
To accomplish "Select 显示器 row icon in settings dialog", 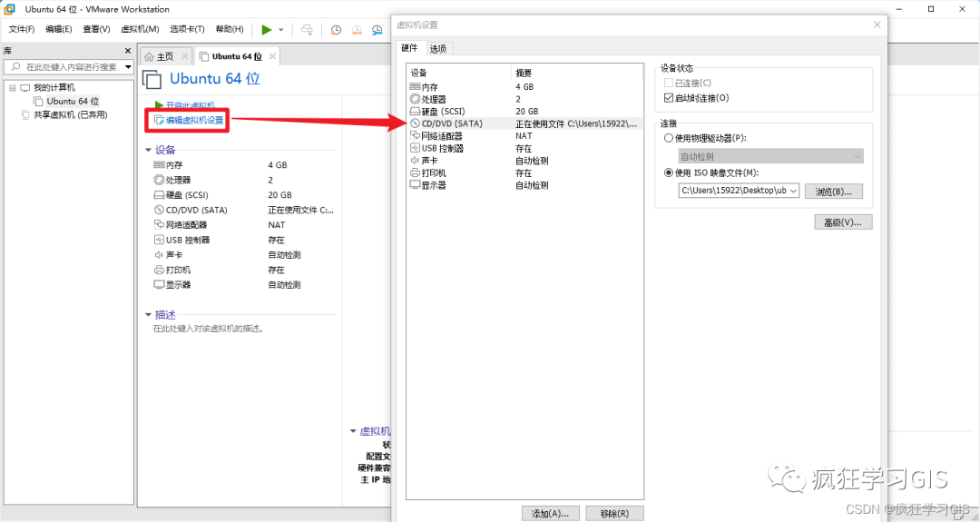I will point(415,185).
